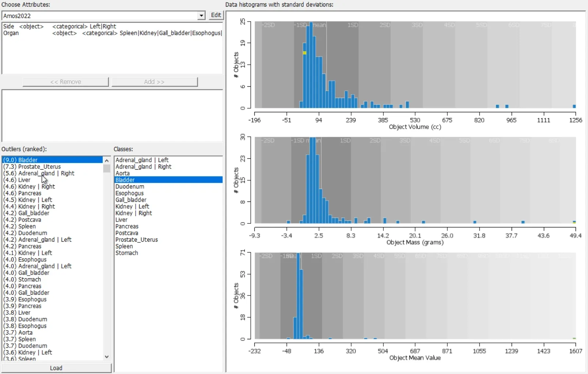The image size is (588, 374).
Task: Select the 4.6 Liver outlier entry
Action: 24,180
